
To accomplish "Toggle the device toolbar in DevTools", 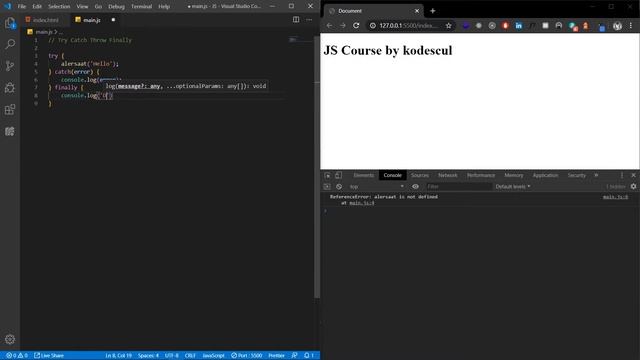I will (x=338, y=175).
